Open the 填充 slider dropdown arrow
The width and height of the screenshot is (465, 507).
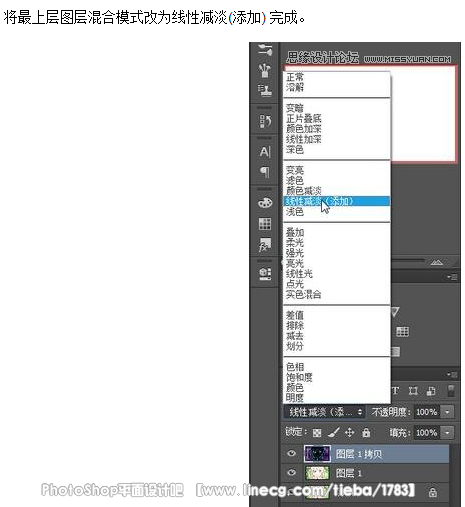[x=447, y=433]
